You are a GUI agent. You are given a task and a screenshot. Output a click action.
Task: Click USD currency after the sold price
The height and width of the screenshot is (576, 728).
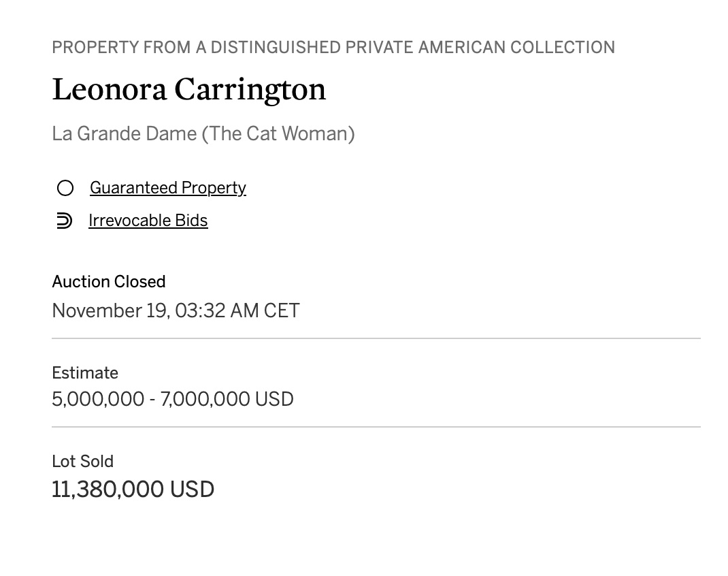point(193,490)
